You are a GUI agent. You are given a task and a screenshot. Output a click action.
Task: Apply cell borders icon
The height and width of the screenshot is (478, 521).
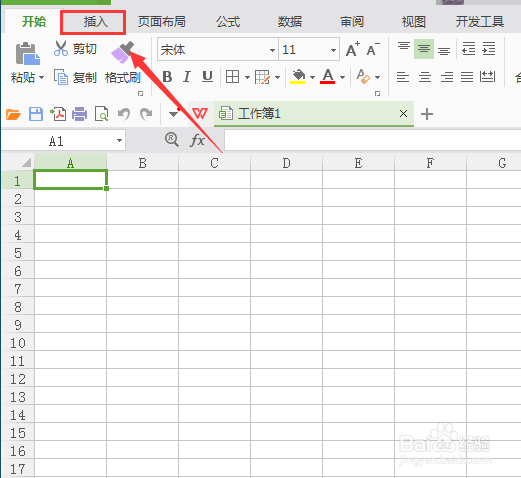pos(232,77)
